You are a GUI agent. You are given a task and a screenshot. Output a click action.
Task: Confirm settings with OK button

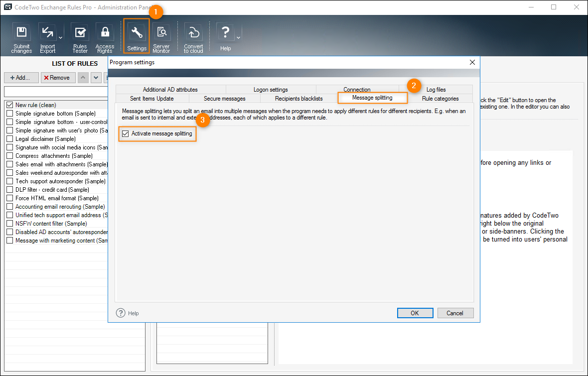[x=415, y=313]
